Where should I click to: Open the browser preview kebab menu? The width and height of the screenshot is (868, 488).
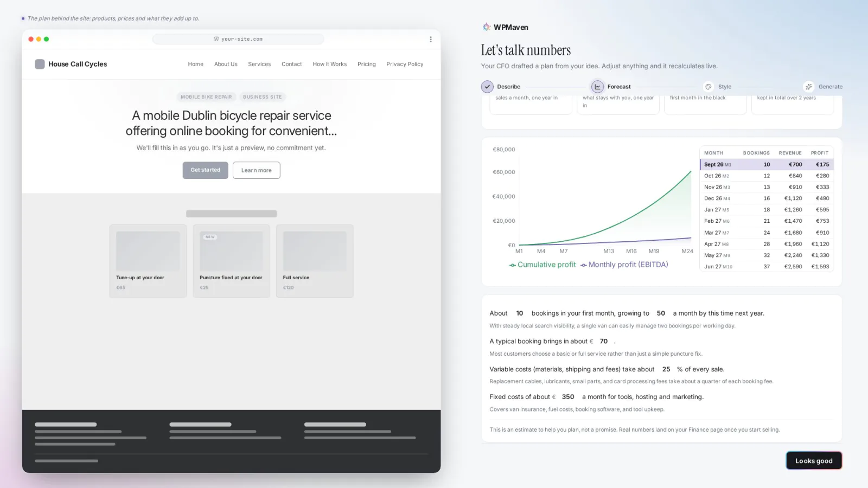point(431,39)
